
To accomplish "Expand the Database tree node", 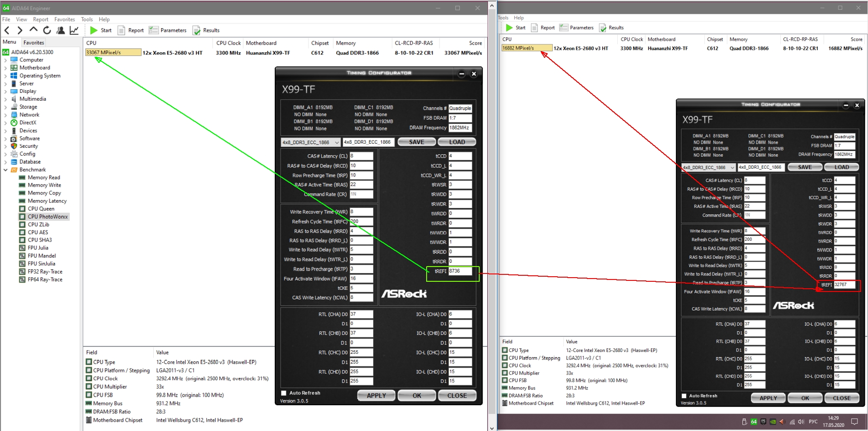I will [x=6, y=162].
